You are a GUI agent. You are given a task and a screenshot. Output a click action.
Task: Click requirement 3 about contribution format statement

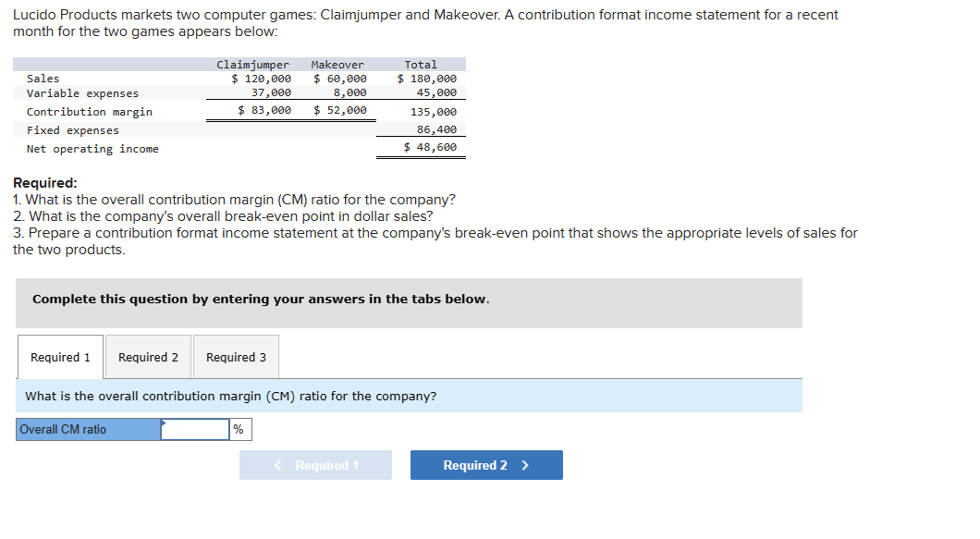click(435, 240)
